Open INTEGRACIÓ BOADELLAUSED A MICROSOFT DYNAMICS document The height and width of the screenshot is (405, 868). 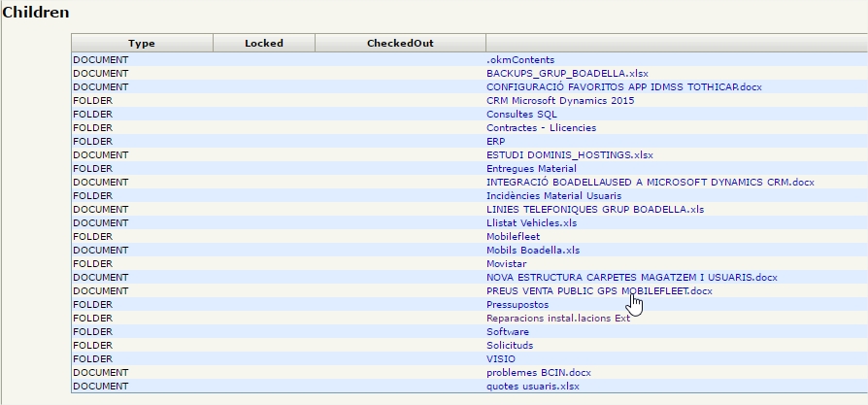pos(650,183)
